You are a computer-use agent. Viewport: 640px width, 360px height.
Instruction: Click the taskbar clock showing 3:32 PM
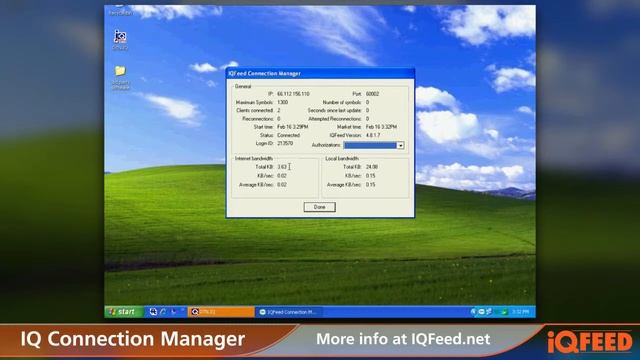coord(520,312)
